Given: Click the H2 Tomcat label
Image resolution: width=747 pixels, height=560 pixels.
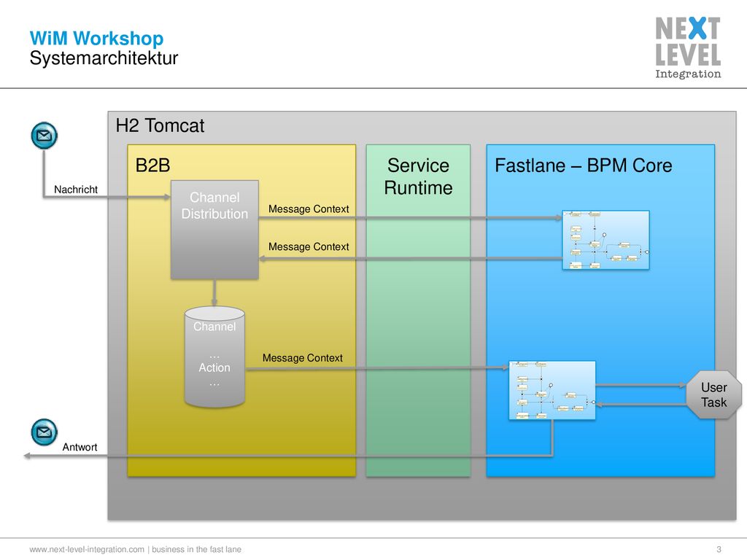Looking at the screenshot, I should click(x=160, y=125).
